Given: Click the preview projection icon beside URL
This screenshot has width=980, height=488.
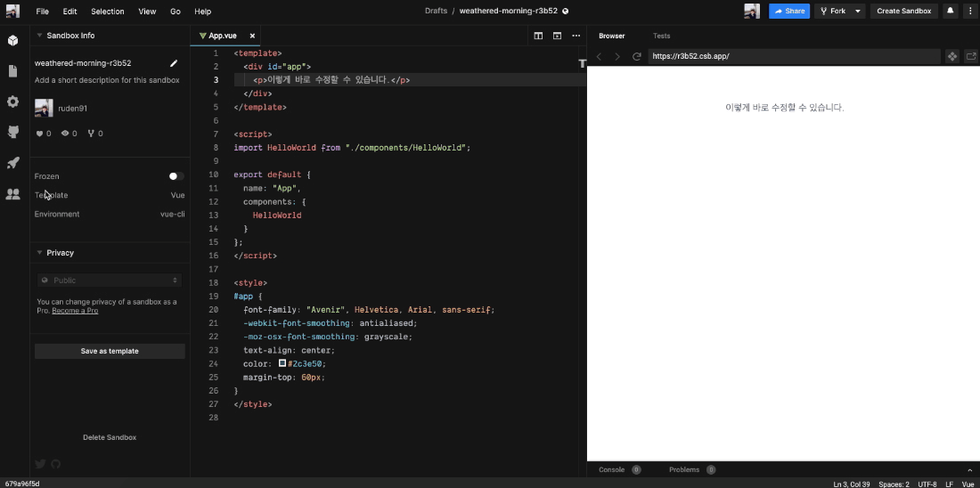Looking at the screenshot, I should pyautogui.click(x=951, y=56).
